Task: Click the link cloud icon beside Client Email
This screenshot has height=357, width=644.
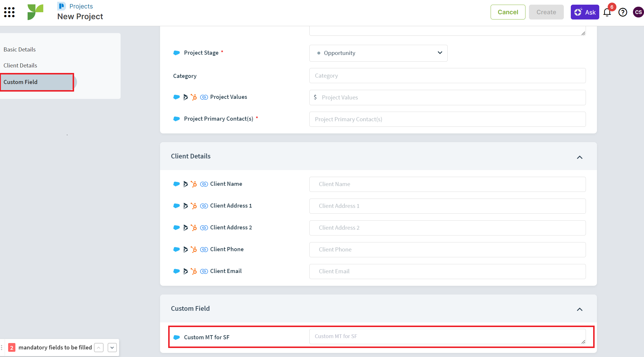Action: click(204, 271)
